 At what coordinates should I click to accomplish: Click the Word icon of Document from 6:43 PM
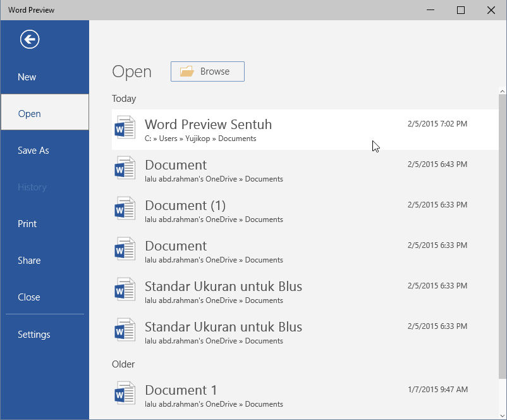[x=125, y=168]
